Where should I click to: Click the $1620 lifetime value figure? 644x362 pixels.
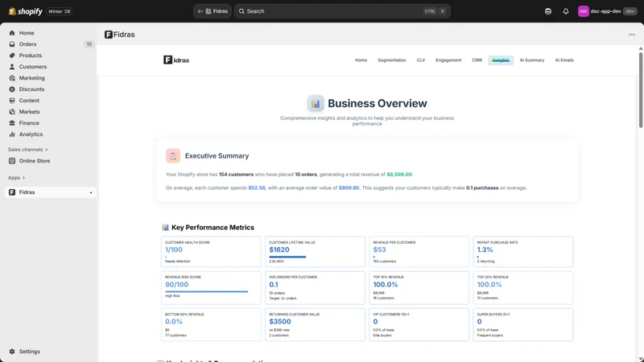(279, 249)
